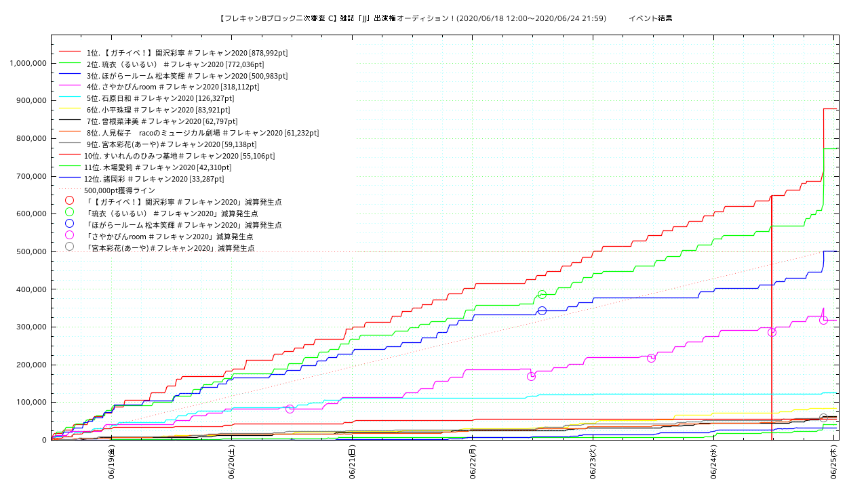Select the yellow line swatch for 6位 小平珠理
Image resolution: width=868 pixels, height=488 pixels.
(70, 109)
